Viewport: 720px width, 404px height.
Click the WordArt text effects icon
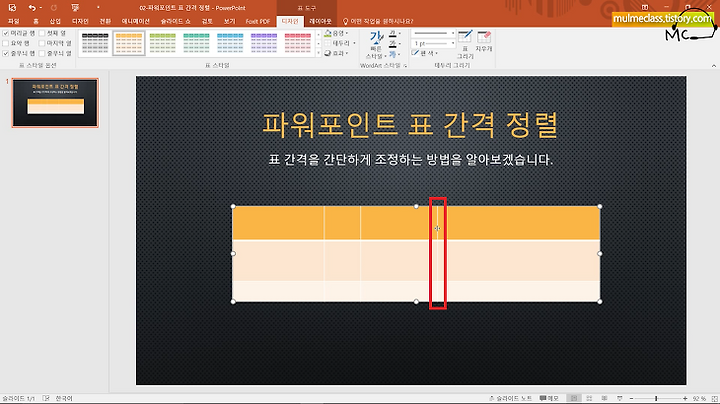394,54
